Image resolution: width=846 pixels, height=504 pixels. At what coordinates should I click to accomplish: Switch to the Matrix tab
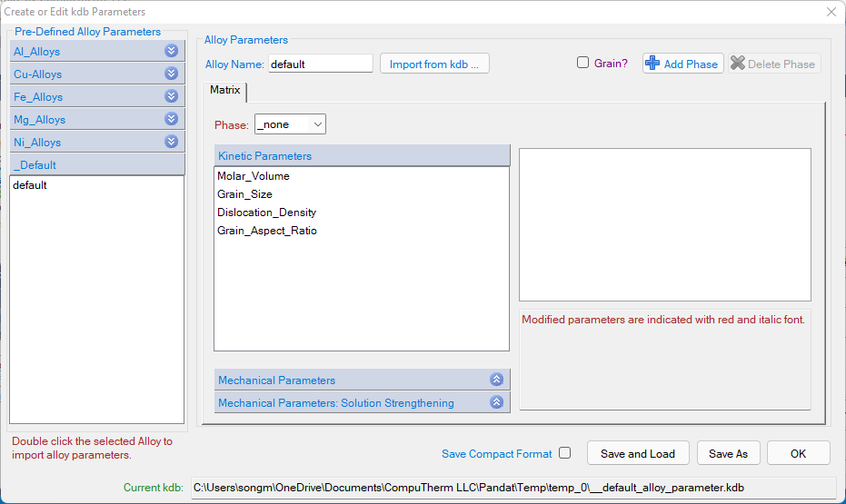click(x=225, y=91)
